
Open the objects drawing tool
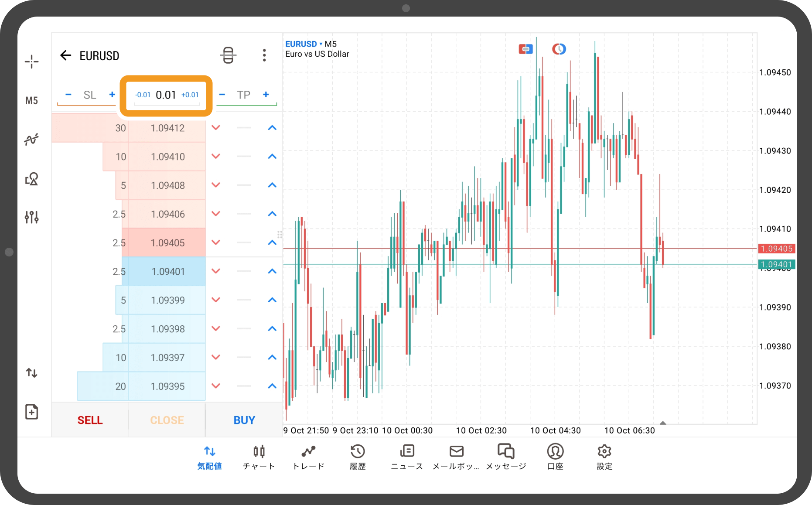coord(31,179)
